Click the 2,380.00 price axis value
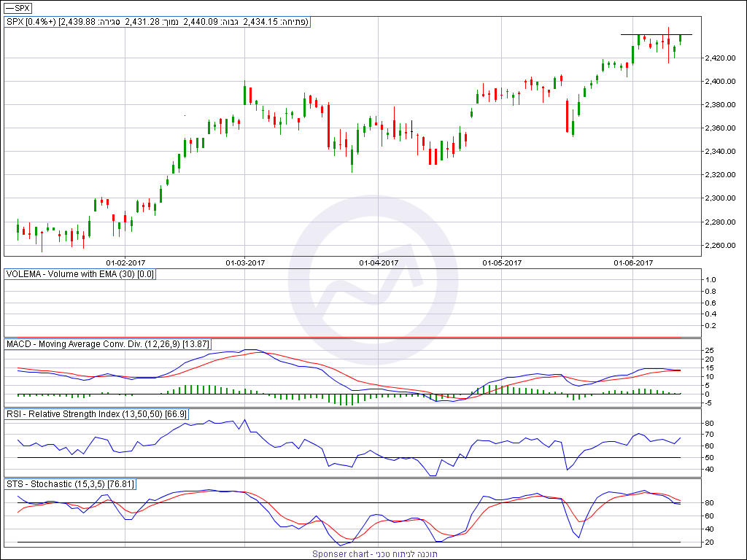 [720, 105]
